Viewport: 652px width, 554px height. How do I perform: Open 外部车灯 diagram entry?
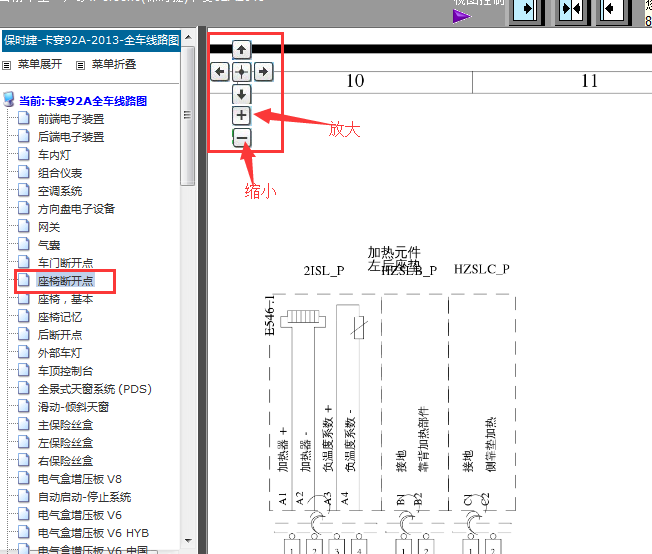pyautogui.click(x=60, y=353)
